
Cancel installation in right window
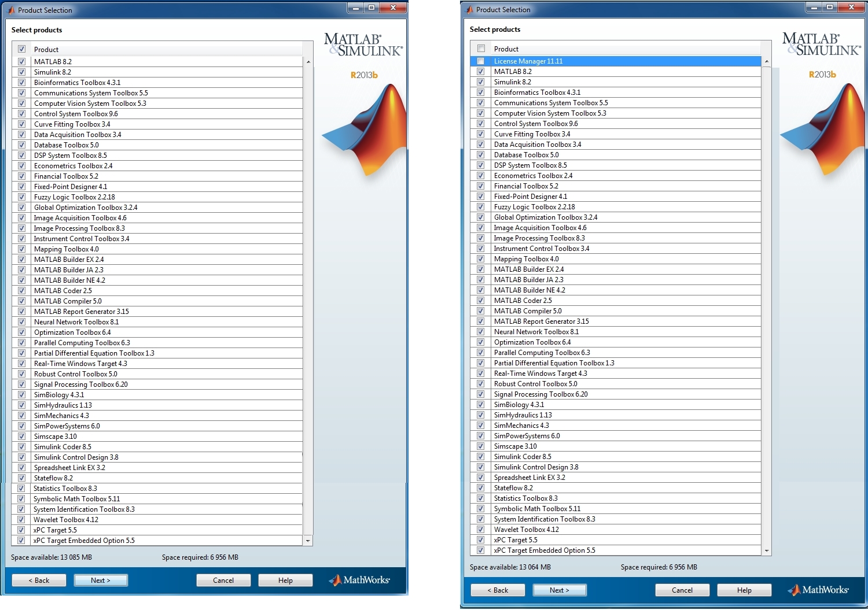click(x=682, y=590)
